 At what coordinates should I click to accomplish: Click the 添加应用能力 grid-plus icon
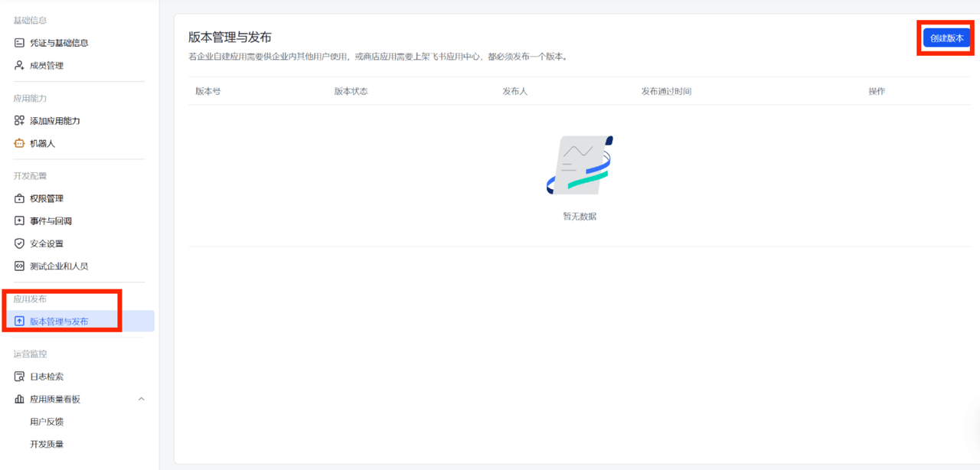20,121
